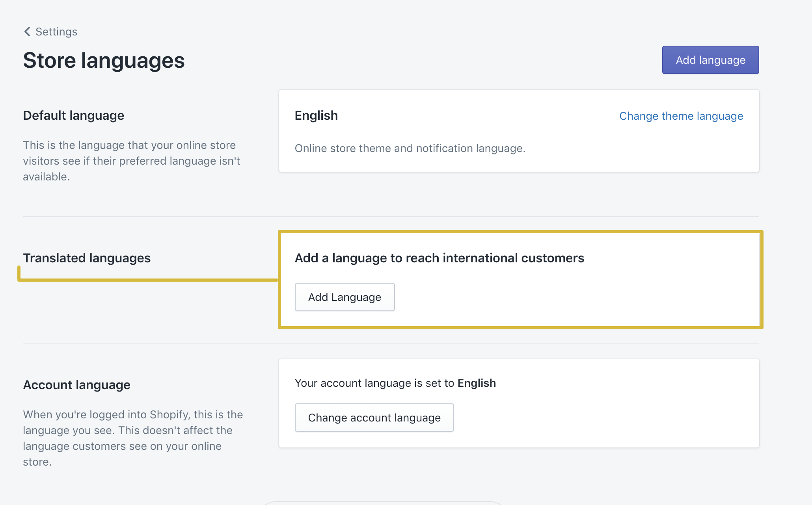This screenshot has height=505, width=812.
Task: Click the divider line above Account language section
Action: coord(390,343)
